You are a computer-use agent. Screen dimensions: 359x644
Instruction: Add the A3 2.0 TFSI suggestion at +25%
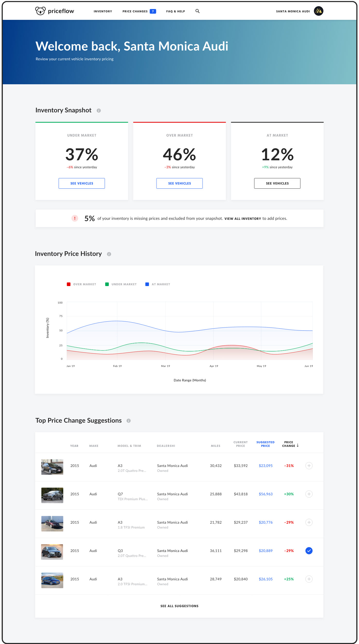click(x=309, y=579)
